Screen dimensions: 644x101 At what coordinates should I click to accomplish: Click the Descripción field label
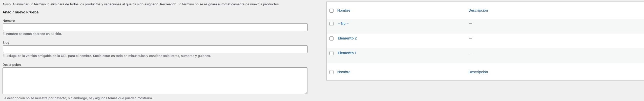point(12,65)
